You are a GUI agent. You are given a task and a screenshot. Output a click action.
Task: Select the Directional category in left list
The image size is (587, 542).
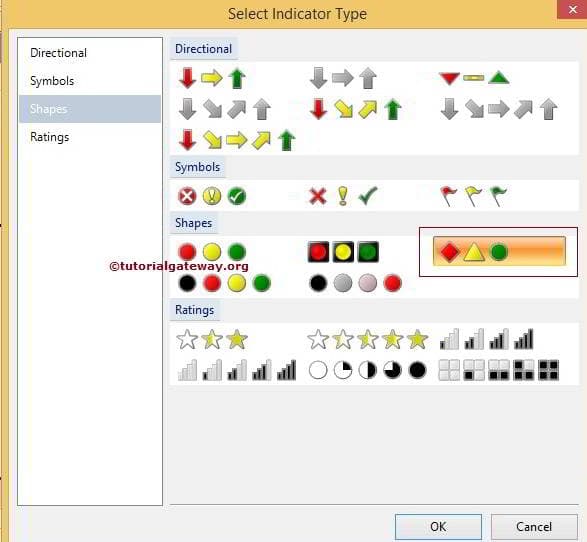coord(90,53)
